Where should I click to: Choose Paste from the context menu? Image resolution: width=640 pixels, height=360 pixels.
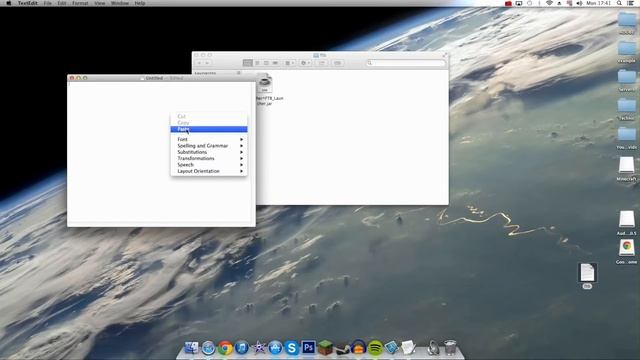pyautogui.click(x=209, y=129)
